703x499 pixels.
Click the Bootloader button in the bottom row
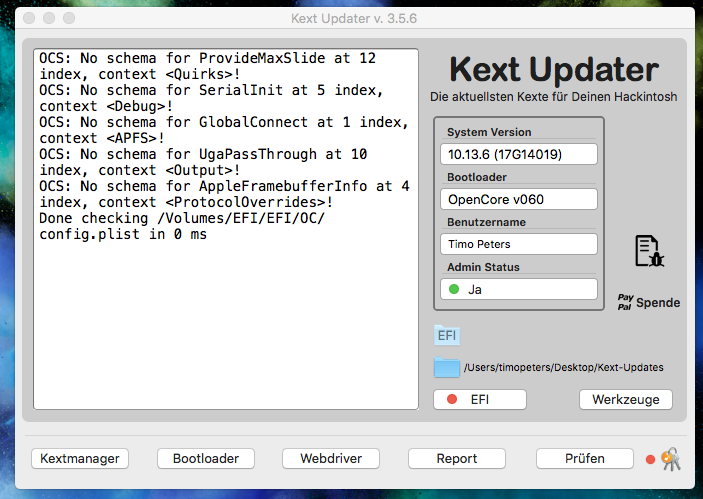click(206, 459)
